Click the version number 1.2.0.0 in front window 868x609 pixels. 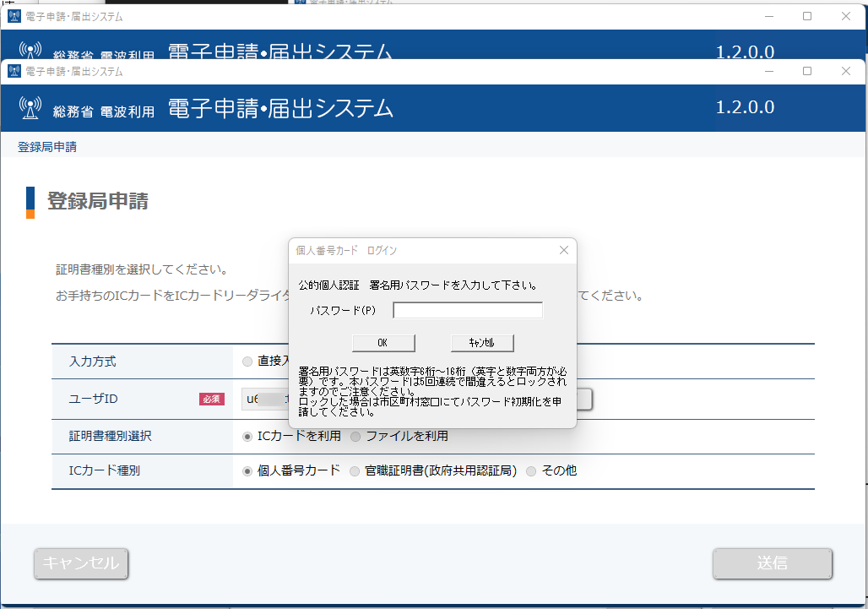click(x=745, y=107)
